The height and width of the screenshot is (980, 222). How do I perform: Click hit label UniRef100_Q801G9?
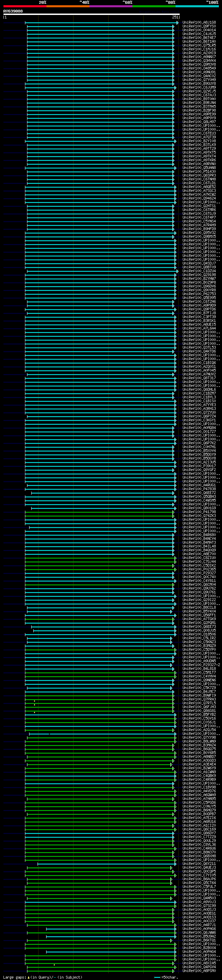coord(199,508)
